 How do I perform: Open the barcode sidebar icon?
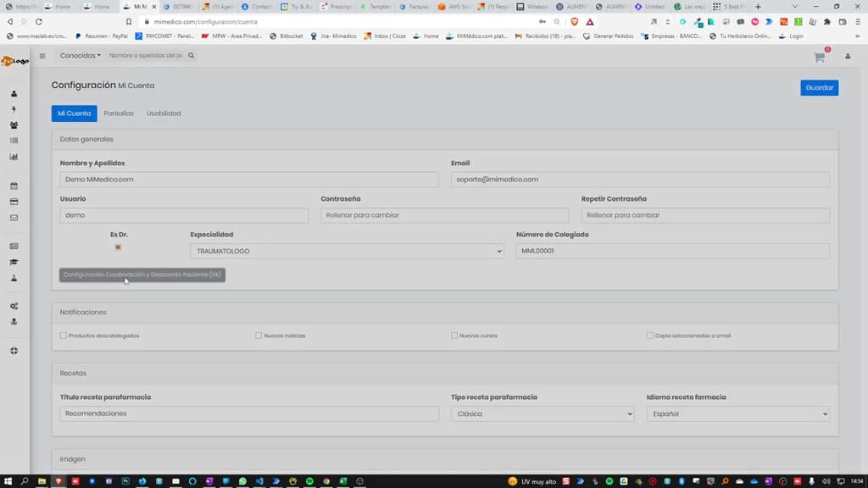click(14, 141)
